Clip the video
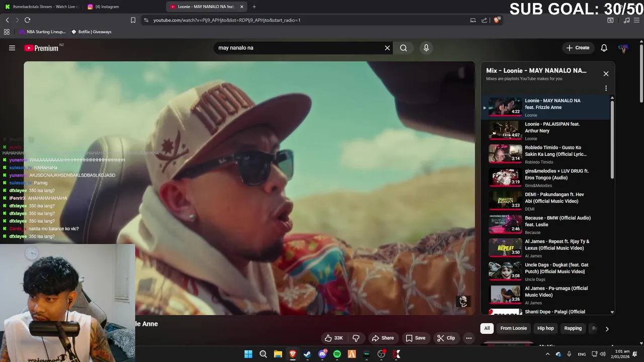Screen dimensions: 644x362 click(446, 338)
